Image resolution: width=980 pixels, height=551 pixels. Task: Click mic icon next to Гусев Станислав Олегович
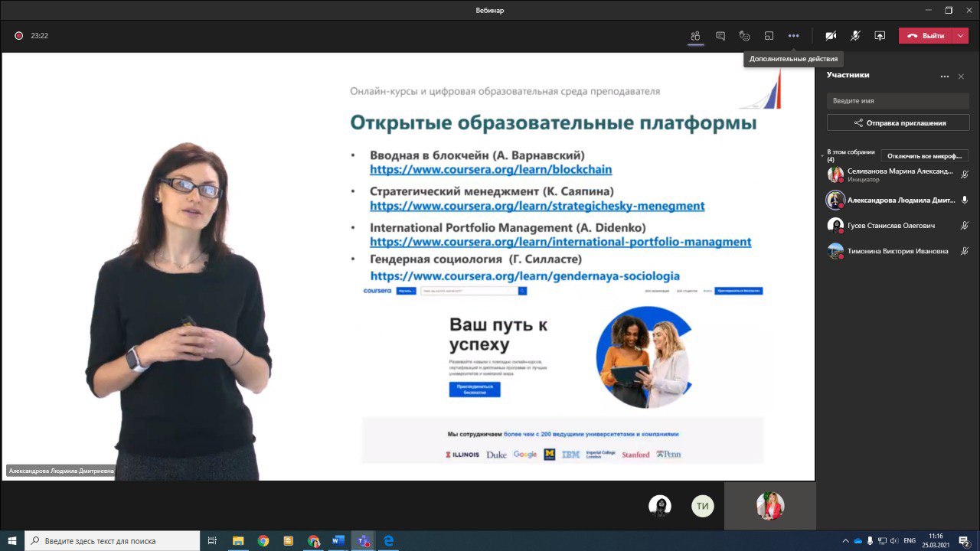point(964,226)
